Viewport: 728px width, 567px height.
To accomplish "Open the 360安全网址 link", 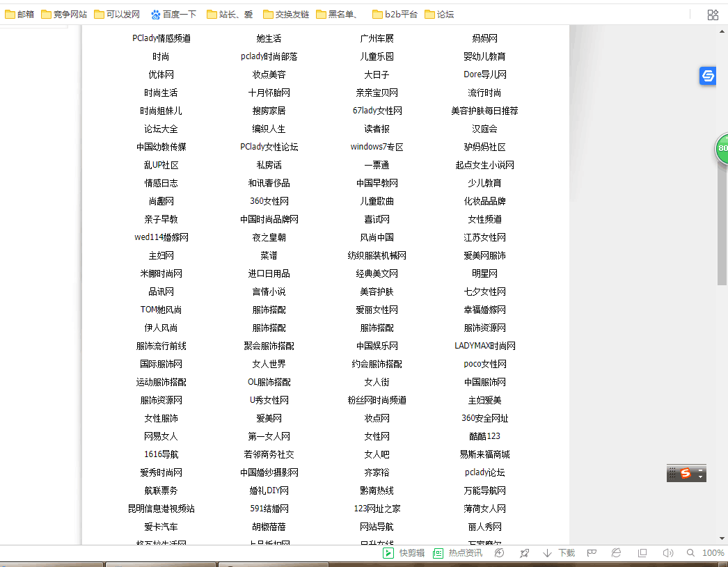I will click(484, 419).
